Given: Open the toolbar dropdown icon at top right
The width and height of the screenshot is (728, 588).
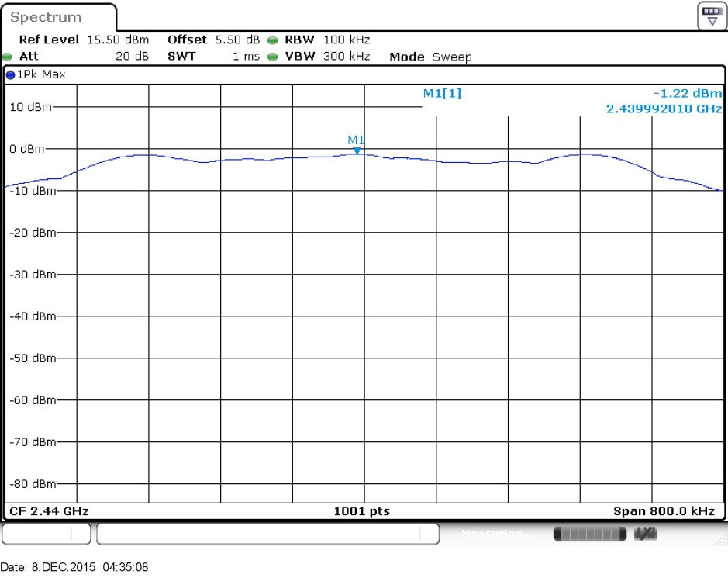Looking at the screenshot, I should point(712,16).
